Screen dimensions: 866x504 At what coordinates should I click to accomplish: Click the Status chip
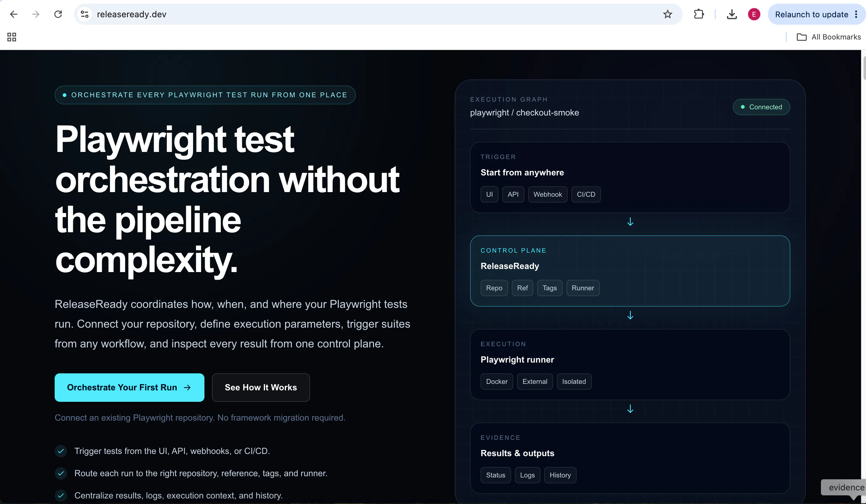tap(496, 475)
